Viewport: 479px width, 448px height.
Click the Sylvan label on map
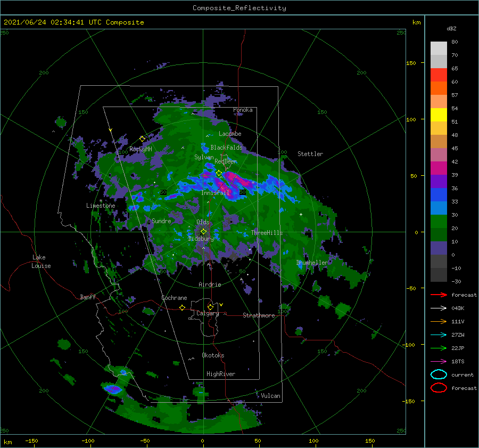pos(204,157)
